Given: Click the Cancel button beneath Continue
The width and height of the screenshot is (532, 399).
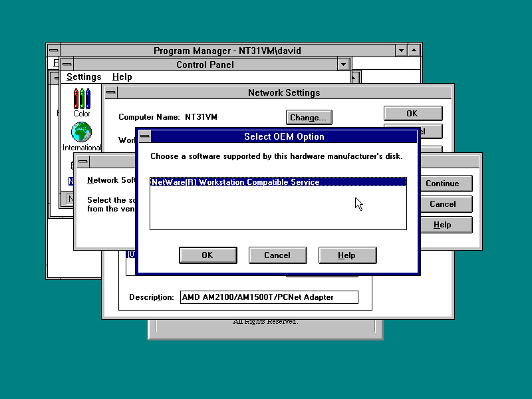Looking at the screenshot, I should (x=446, y=204).
